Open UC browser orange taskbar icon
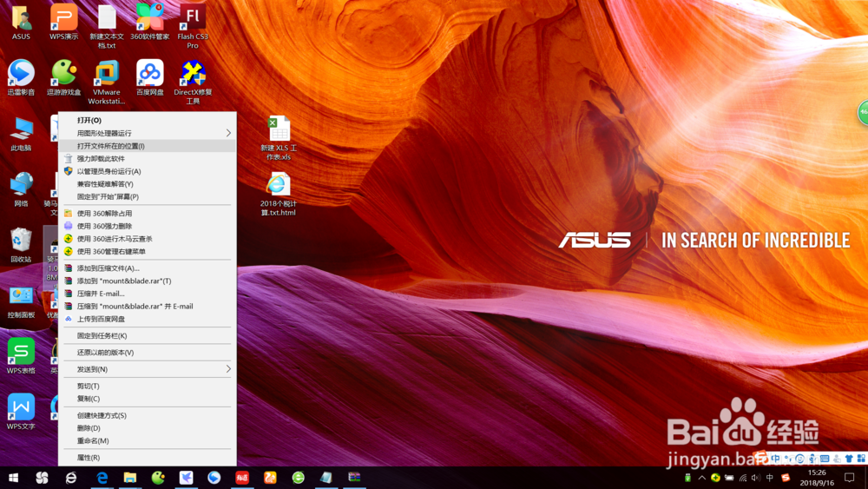 point(270,478)
